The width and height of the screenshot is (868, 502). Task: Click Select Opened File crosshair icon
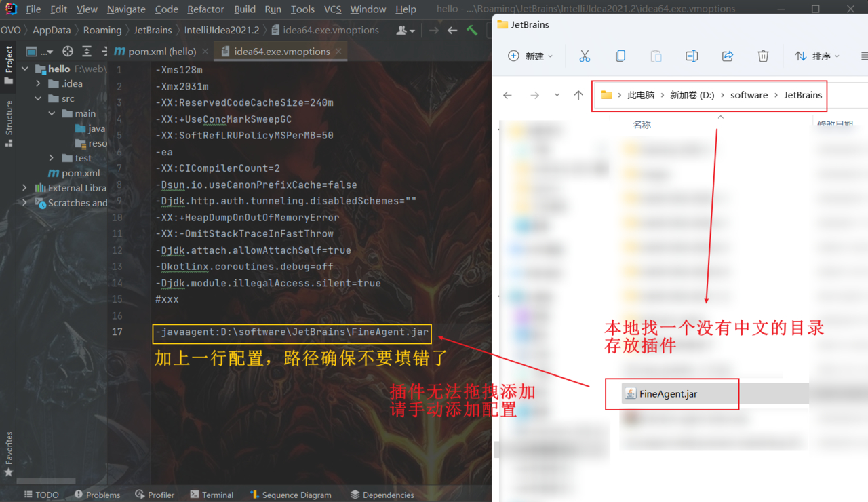pos(67,52)
